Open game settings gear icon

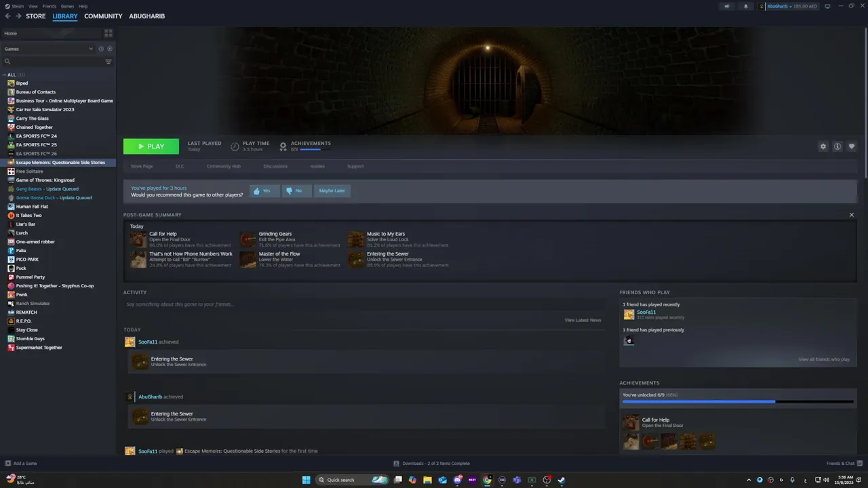[823, 146]
